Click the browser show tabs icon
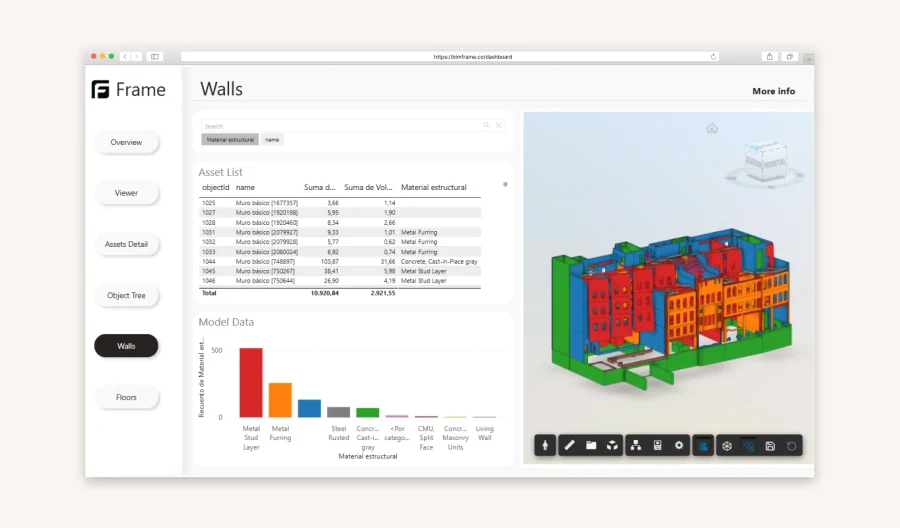900x528 pixels. click(x=790, y=56)
